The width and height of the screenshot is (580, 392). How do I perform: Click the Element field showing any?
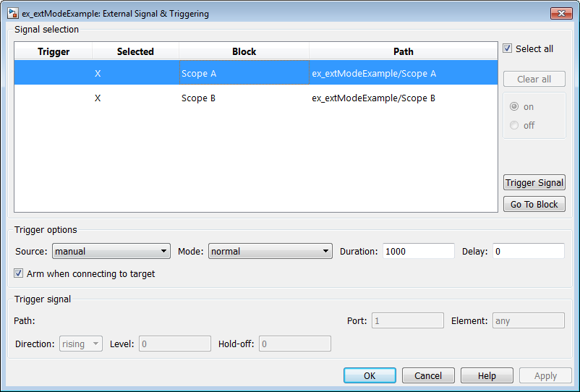tap(528, 320)
